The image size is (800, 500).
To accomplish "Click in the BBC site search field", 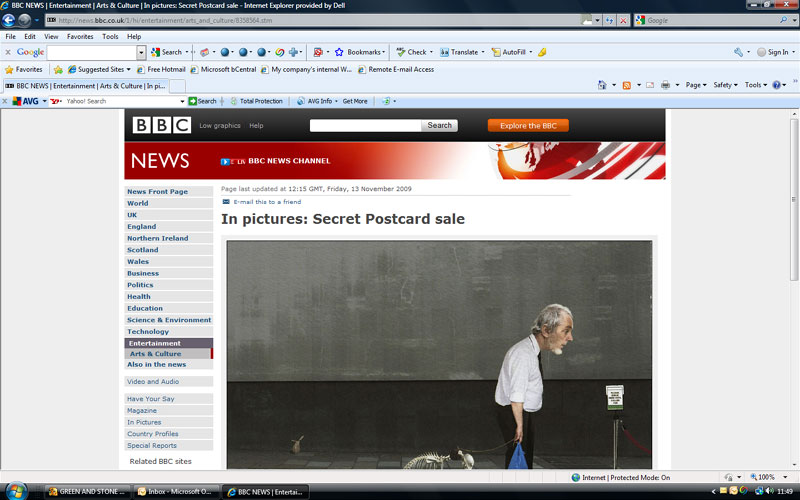I will [365, 126].
